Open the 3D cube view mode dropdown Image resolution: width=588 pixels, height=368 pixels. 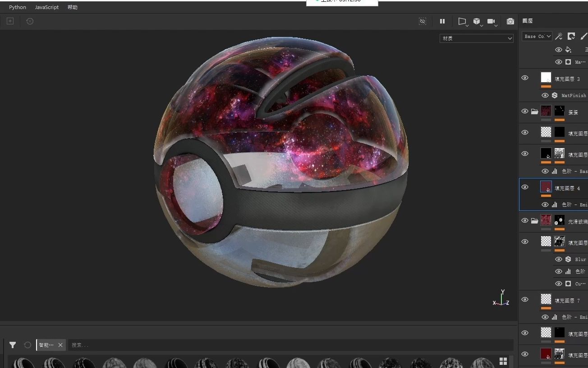click(477, 21)
